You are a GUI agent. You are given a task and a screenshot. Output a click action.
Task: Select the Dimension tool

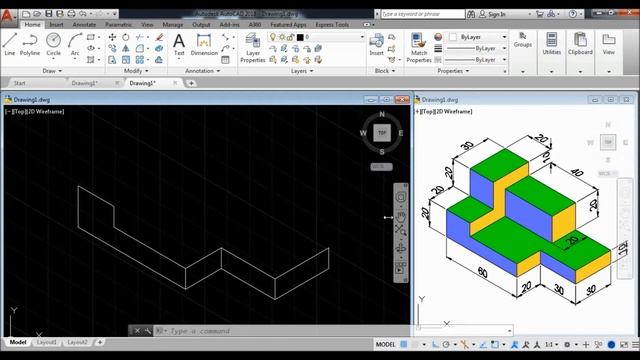coord(204,45)
